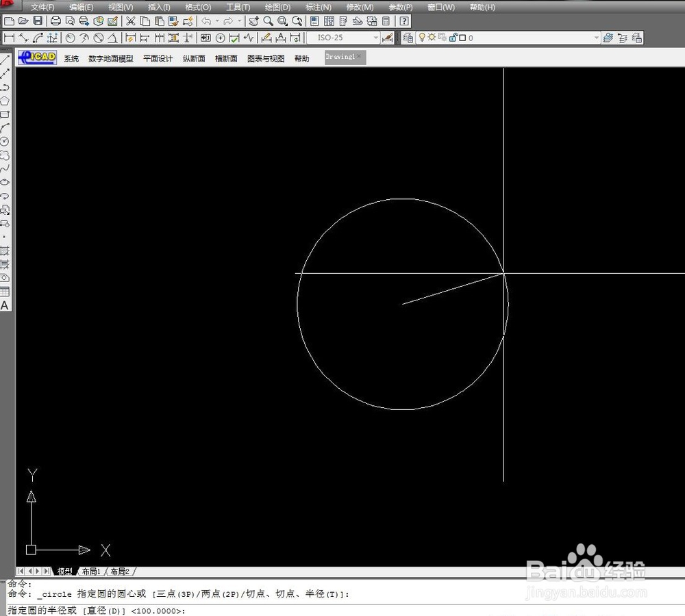The height and width of the screenshot is (616, 685).
Task: Open the DesignCenter icon
Action: [x=329, y=21]
